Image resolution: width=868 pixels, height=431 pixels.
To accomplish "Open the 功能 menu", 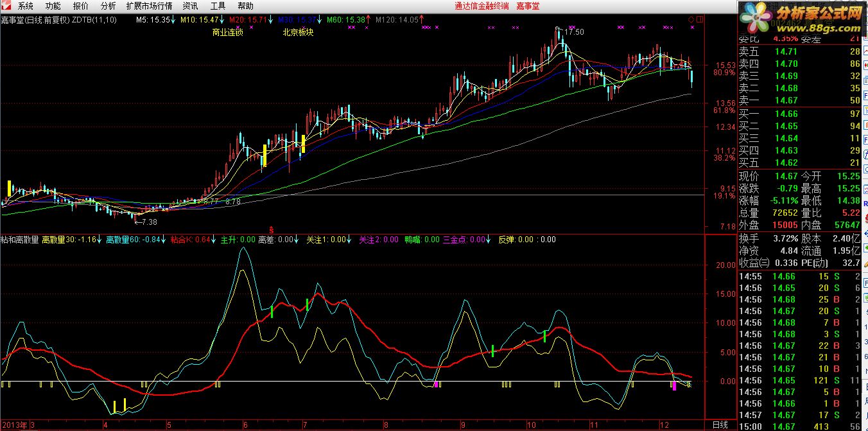I will (x=53, y=6).
